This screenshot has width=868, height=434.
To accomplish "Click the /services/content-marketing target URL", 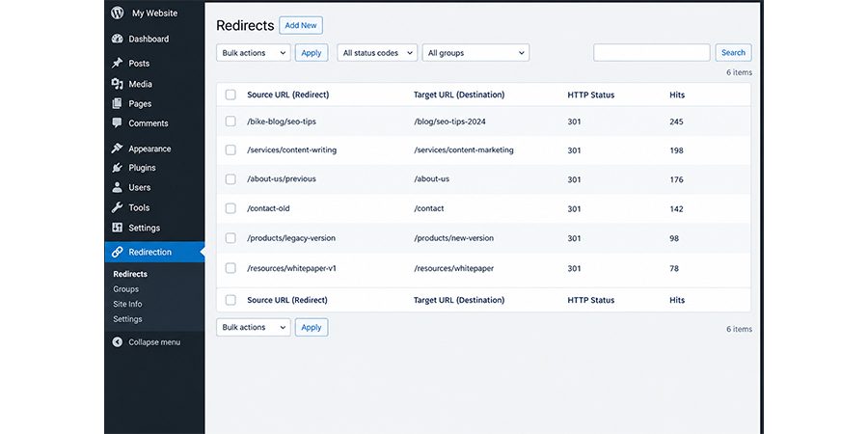I will coord(463,150).
